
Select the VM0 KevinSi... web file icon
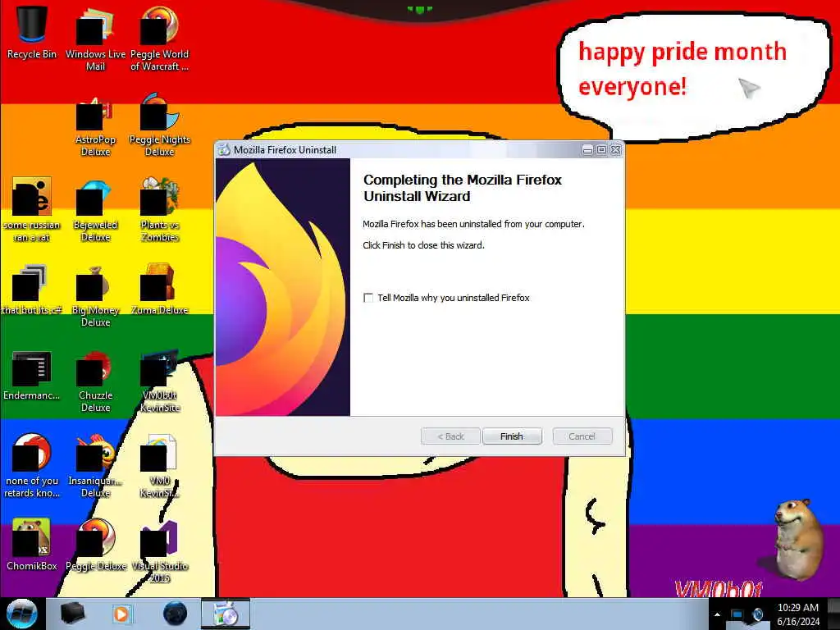click(160, 466)
